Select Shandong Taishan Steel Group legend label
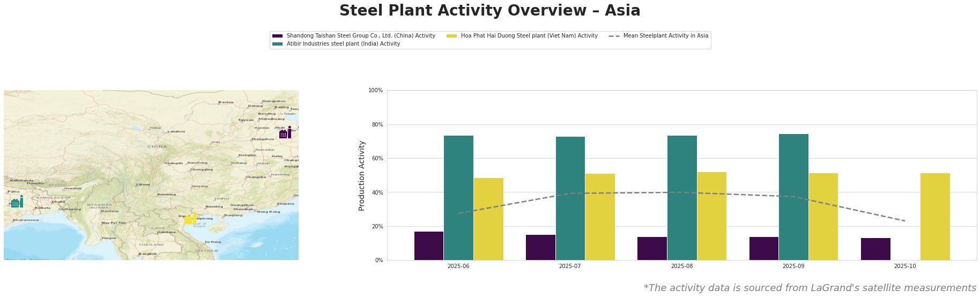Screen dimensions: 980x297 (361, 36)
